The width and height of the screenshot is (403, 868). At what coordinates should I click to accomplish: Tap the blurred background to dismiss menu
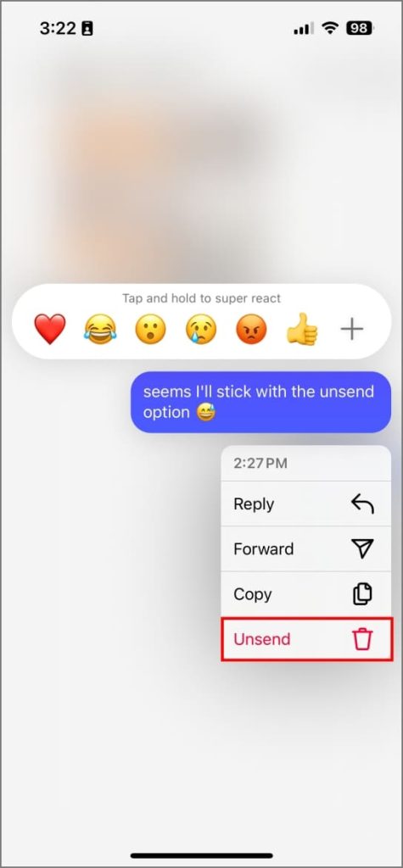tap(111, 720)
